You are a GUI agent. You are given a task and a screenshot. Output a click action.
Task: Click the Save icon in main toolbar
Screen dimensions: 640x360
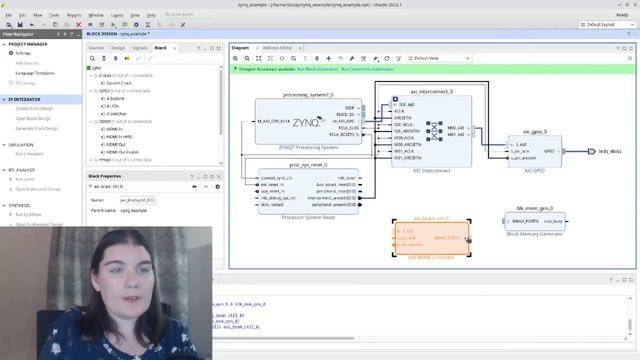(x=20, y=25)
